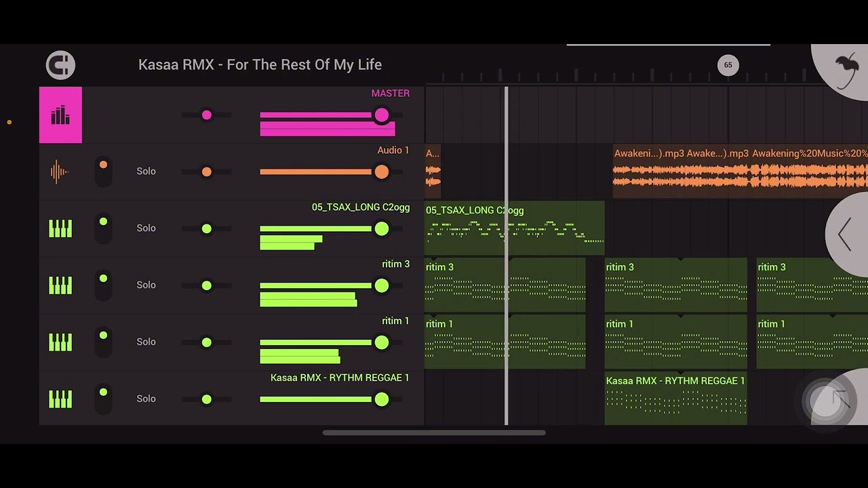This screenshot has height=488, width=868.
Task: Select the ritim 1 track name label
Action: (396, 321)
